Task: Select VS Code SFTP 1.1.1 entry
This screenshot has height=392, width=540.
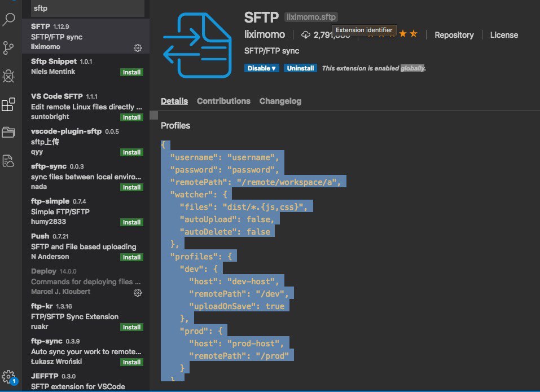Action: [86, 107]
